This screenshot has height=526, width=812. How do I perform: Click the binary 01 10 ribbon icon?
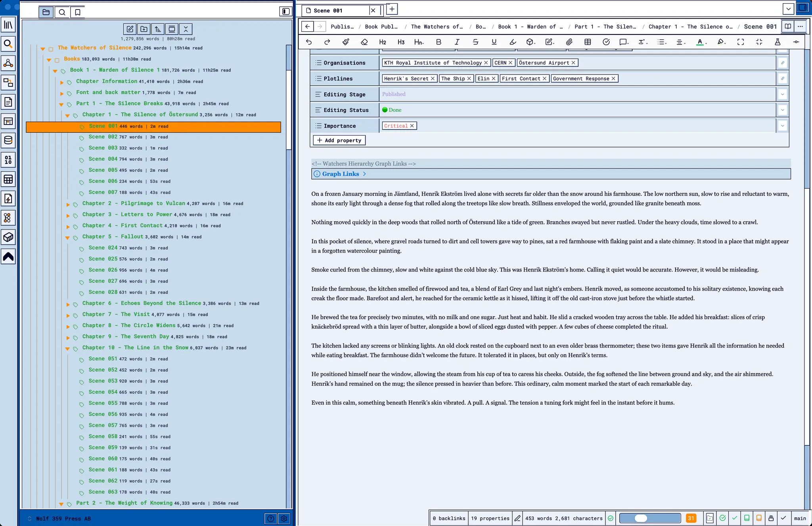click(8, 160)
